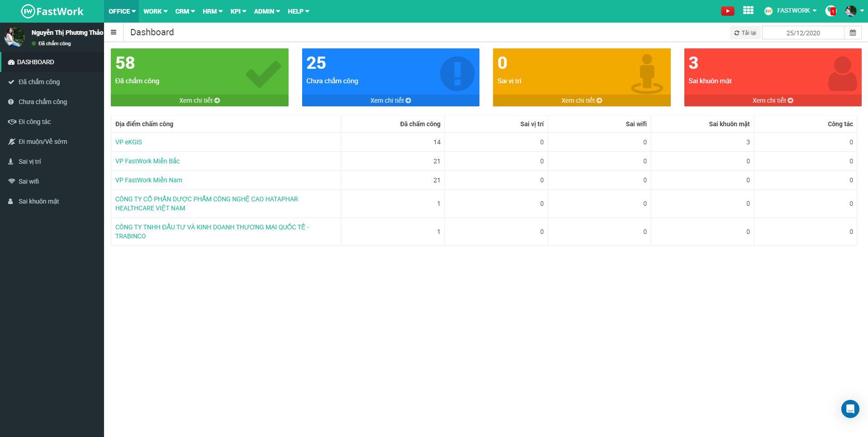Viewport: 868px width, 437px height.
Task: Toggle the hamburger sidebar menu icon
Action: (x=114, y=32)
